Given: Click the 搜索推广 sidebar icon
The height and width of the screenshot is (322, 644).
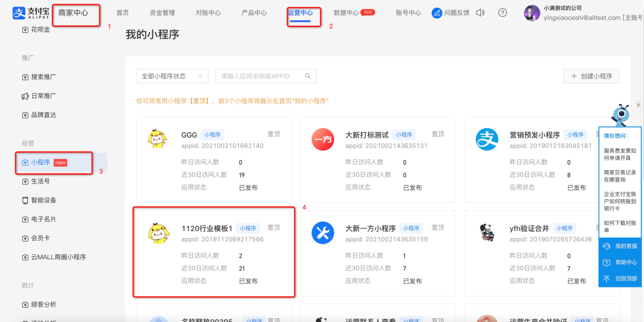Looking at the screenshot, I should 25,77.
